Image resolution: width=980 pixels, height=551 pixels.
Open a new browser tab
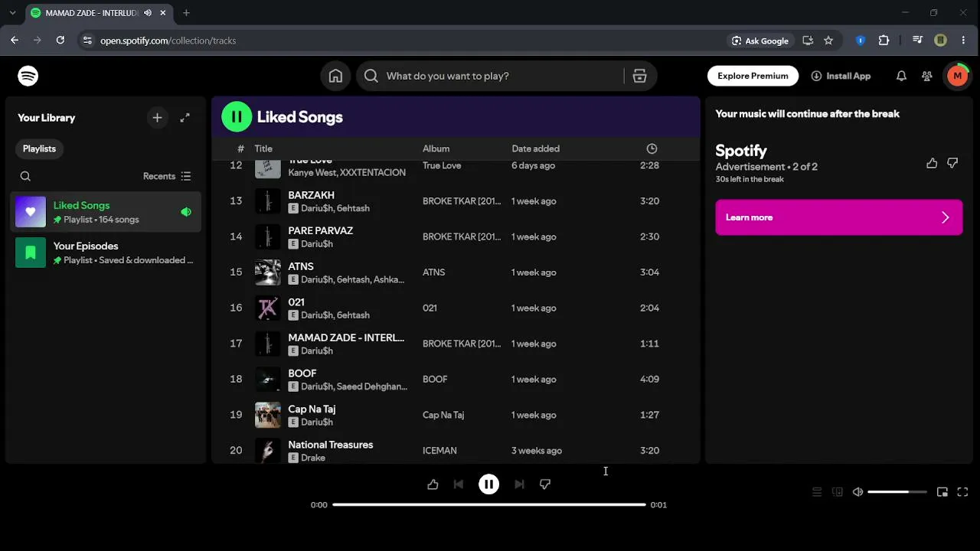[x=186, y=13]
